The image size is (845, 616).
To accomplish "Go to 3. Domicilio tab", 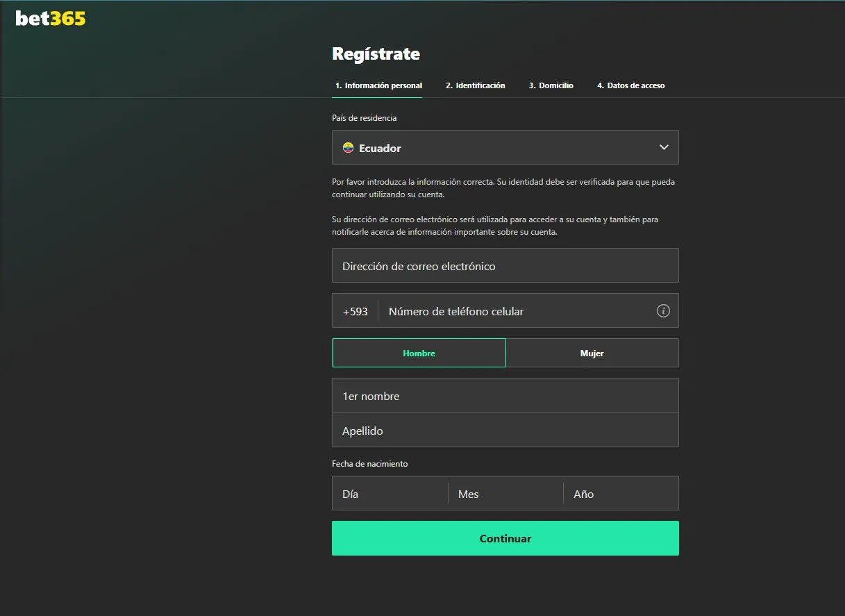I will (x=551, y=85).
